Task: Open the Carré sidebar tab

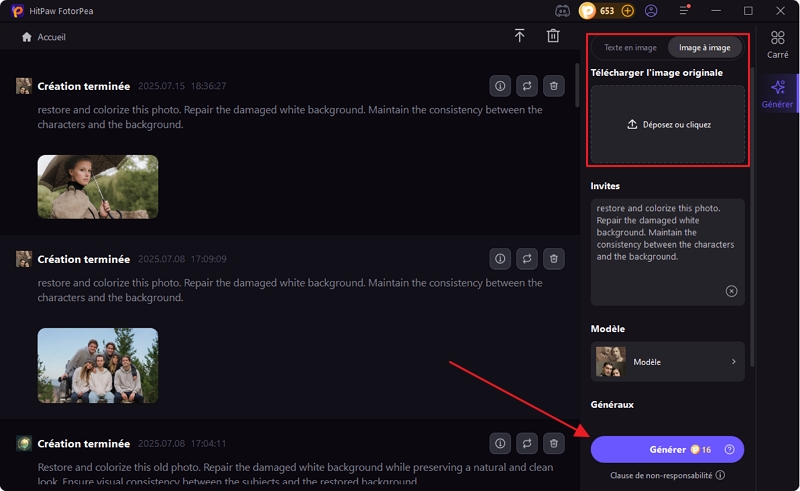Action: click(777, 46)
